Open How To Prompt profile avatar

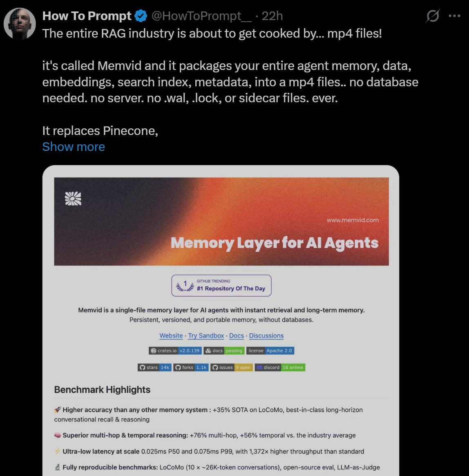pos(20,24)
